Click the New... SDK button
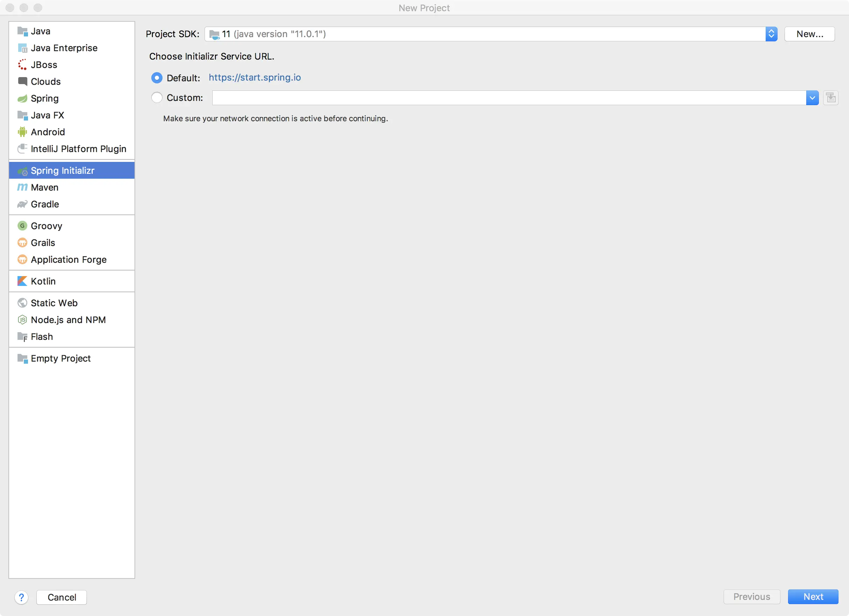 809,34
